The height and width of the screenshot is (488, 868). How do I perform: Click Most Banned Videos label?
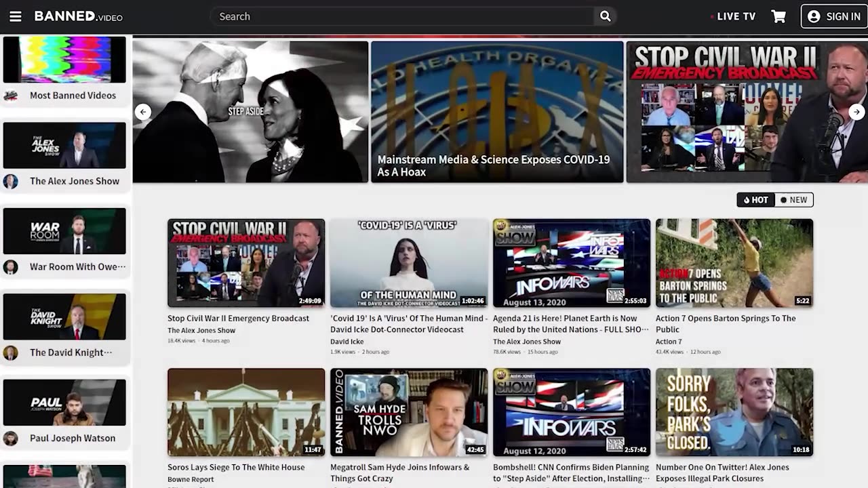(x=73, y=96)
